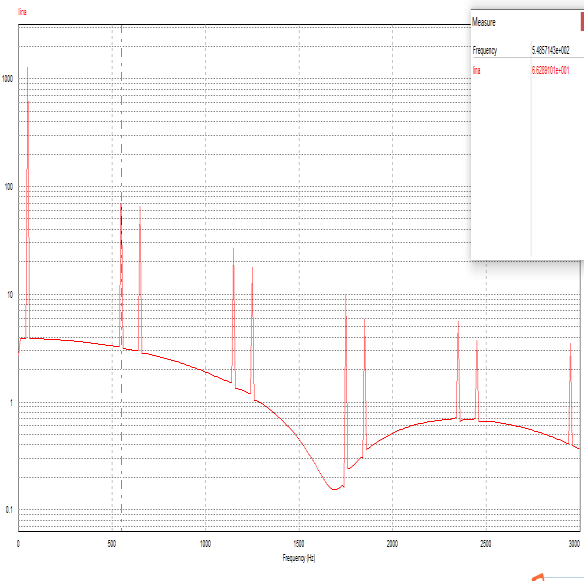Click the 1000 label on the vertical axis
This screenshot has height=581, width=585.
7,79
